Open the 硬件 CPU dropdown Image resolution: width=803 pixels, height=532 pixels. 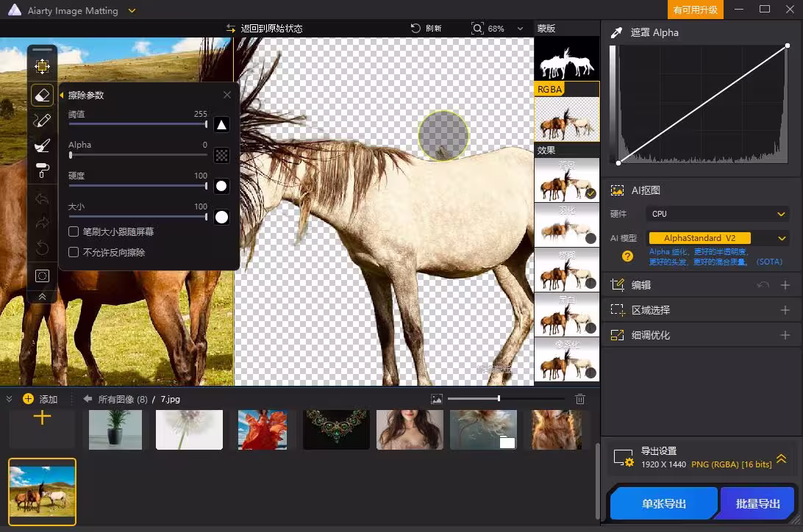tap(718, 214)
